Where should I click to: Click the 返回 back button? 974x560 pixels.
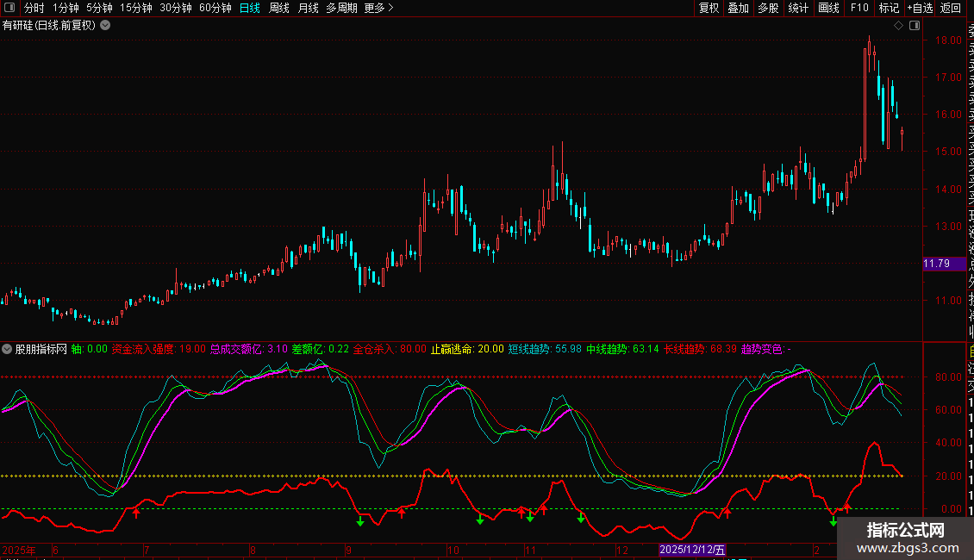pos(951,8)
